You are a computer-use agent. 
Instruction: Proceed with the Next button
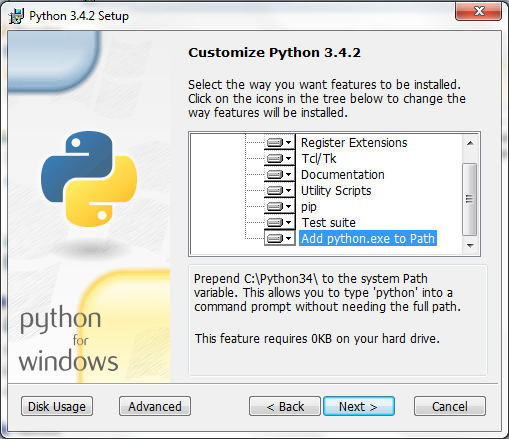[x=359, y=406]
